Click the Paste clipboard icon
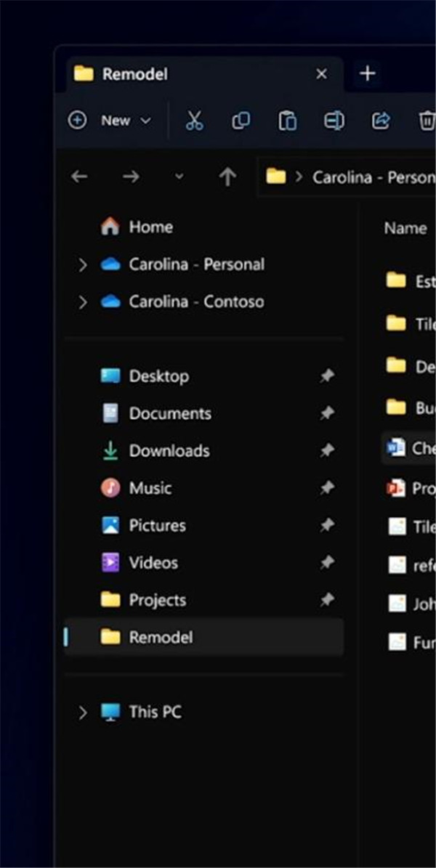The image size is (436, 868). [287, 121]
